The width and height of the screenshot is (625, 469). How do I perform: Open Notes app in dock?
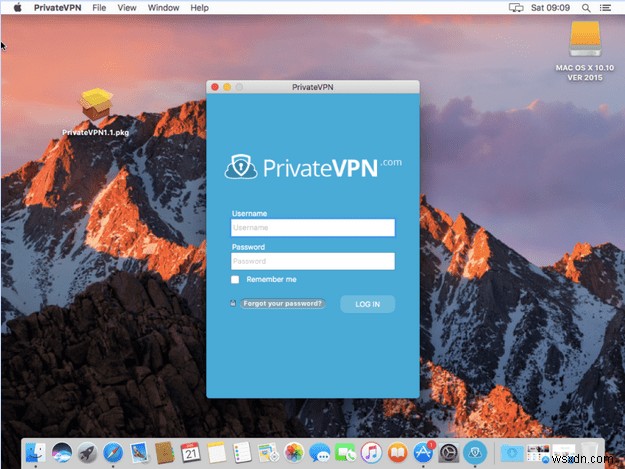pos(216,453)
